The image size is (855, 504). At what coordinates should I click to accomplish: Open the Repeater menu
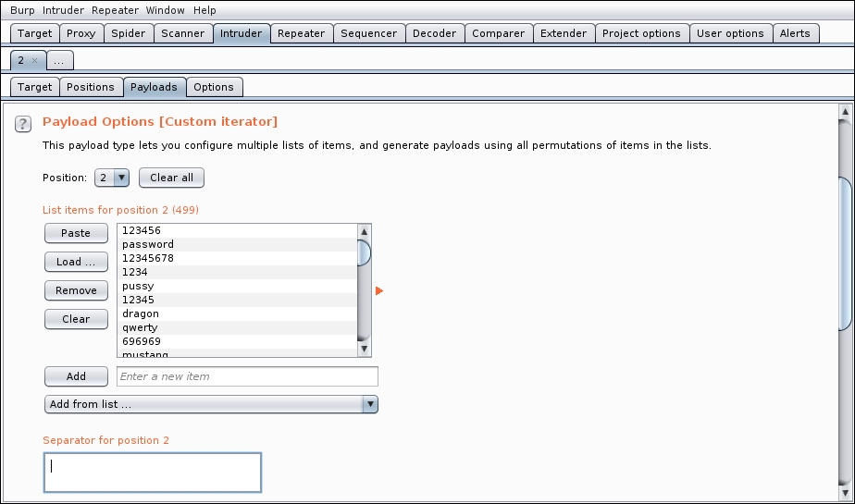point(115,10)
